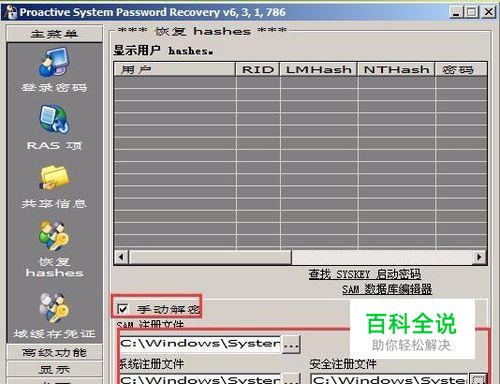Click the 系统注册文件 path input field
Image resolution: width=500 pixels, height=384 pixels.
(200, 379)
